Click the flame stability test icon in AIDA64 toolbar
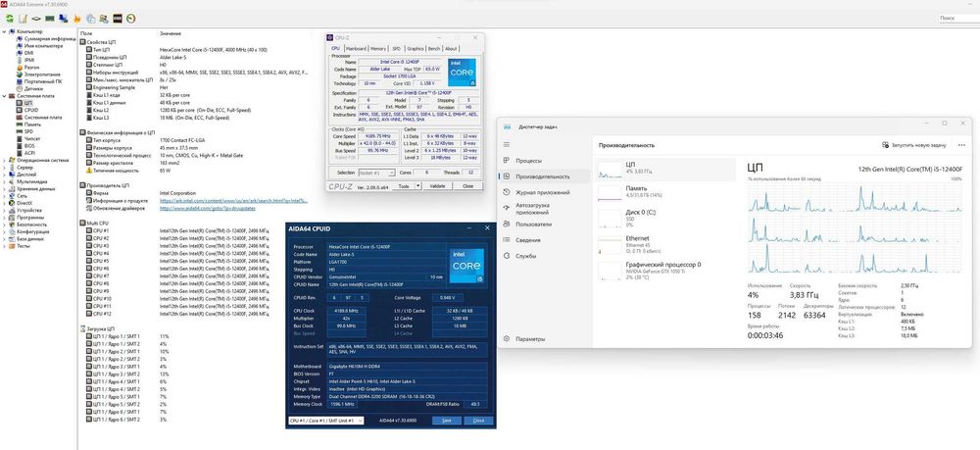Image resolution: width=980 pixels, height=450 pixels. tap(76, 18)
